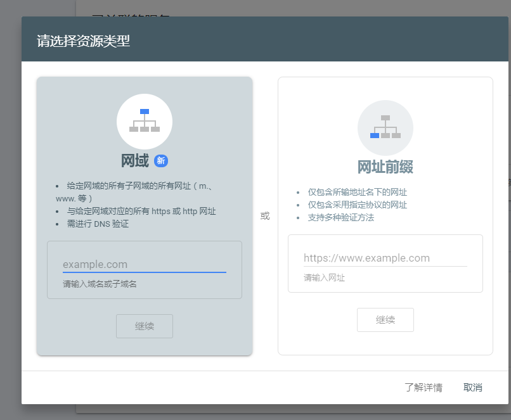Viewport: 511px width, 420px height.
Task: Click the 或 divider between cards
Action: [264, 215]
